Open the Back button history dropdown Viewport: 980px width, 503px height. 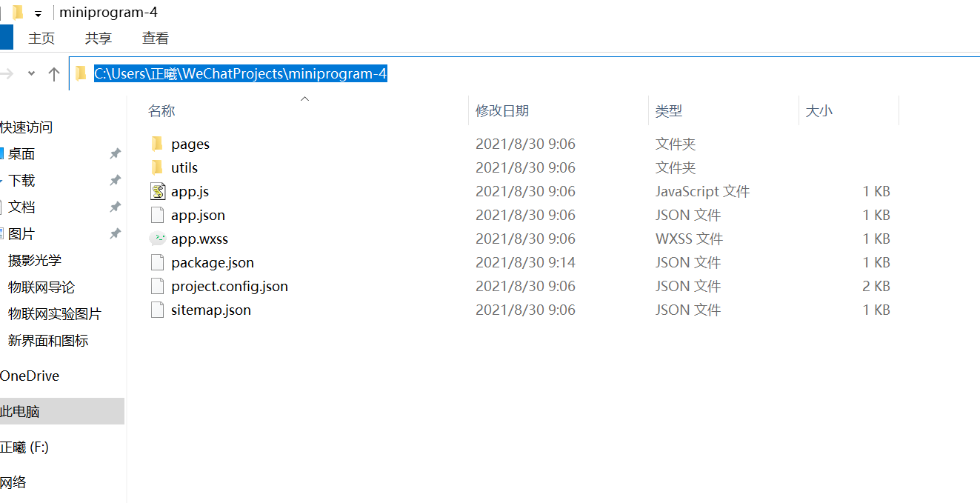30,73
